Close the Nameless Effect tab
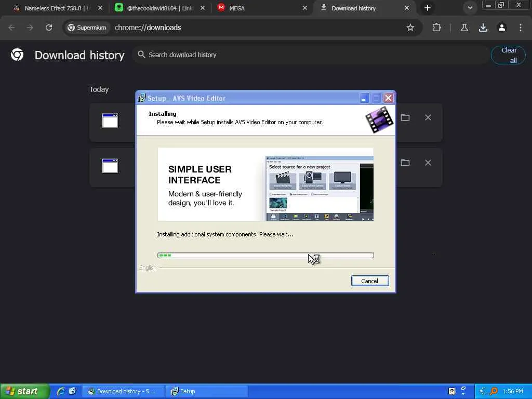The height and width of the screenshot is (399, 532). click(x=100, y=8)
